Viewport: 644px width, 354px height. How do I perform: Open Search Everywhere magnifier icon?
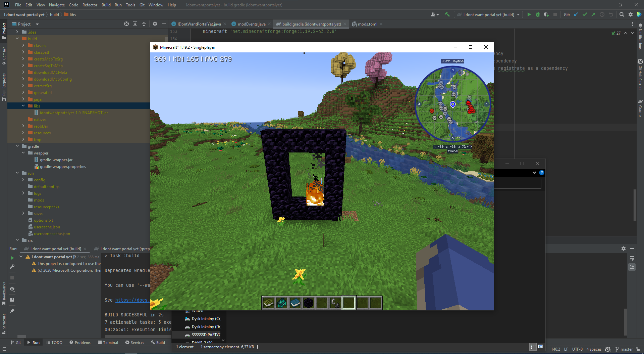click(x=622, y=14)
